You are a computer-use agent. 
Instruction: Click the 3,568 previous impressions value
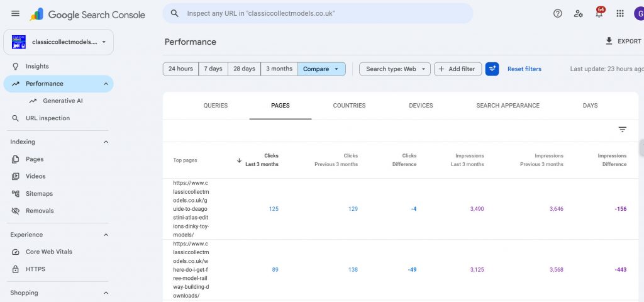pos(557,269)
